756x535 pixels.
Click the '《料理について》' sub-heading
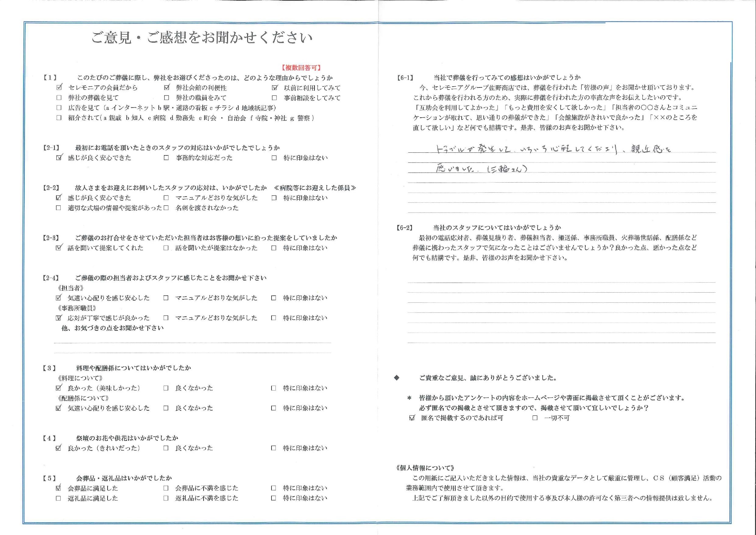pos(80,378)
